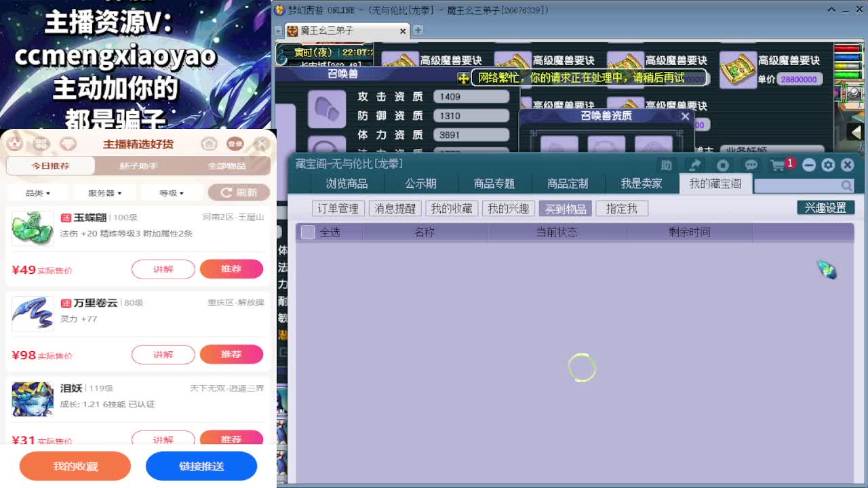Switch to the 今日推荐 tab
The width and height of the screenshot is (868, 488).
50,165
